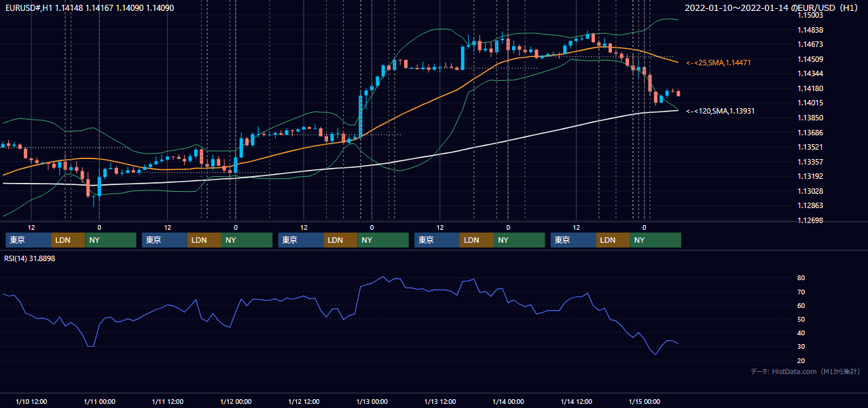Click the NY session block for 1/13
This screenshot has width=868, height=408.
(520, 240)
